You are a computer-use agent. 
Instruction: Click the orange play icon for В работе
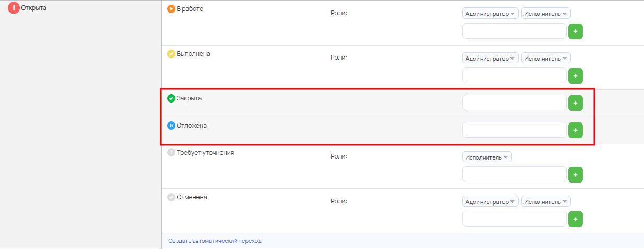point(171,9)
